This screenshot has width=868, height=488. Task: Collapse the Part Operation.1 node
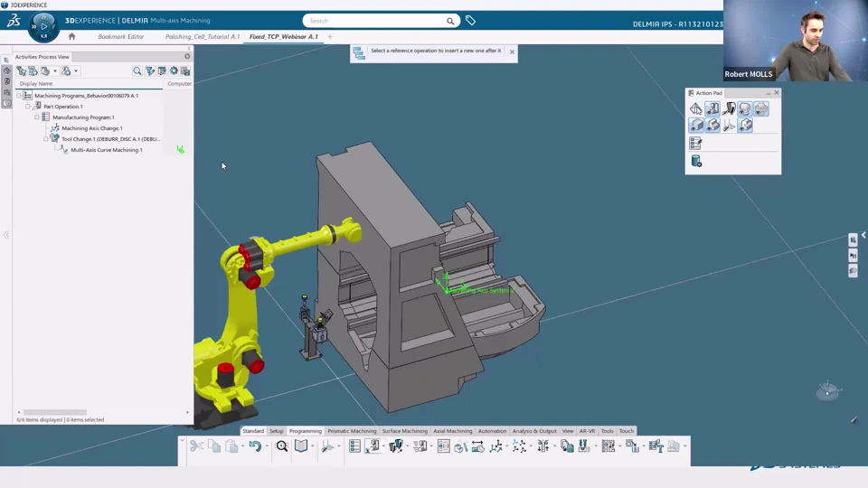point(28,107)
